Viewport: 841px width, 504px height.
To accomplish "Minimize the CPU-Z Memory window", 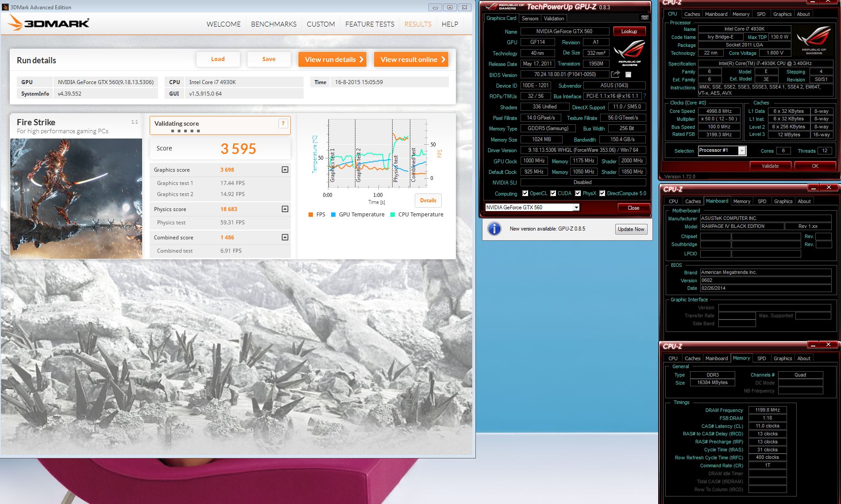I will coord(813,345).
